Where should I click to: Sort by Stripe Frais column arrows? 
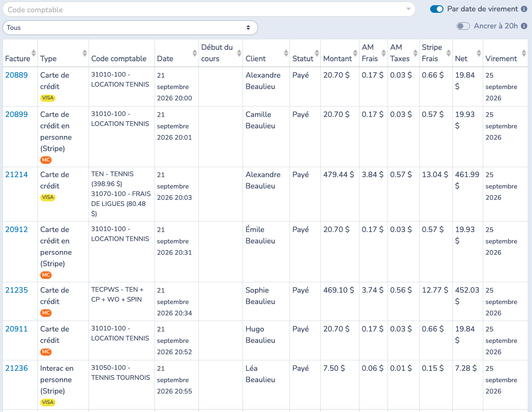tap(449, 53)
